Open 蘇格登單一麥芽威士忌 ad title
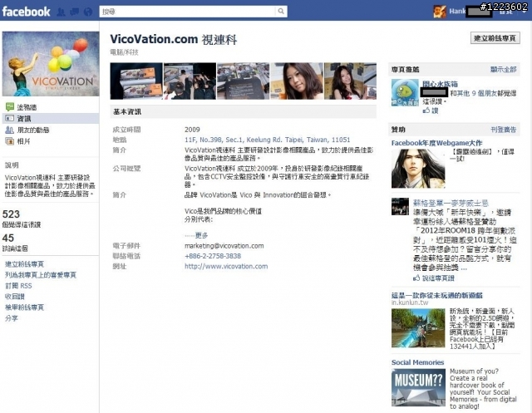The width and height of the screenshot is (532, 413). pos(451,203)
